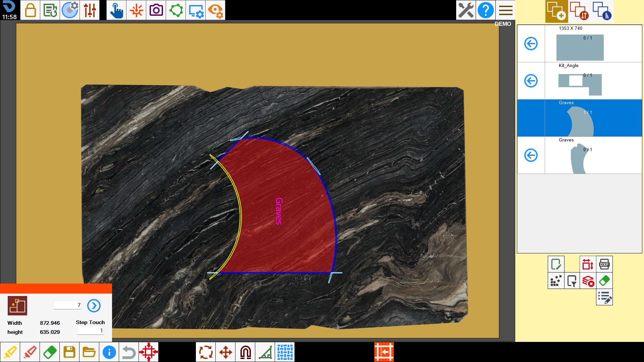
Task: Click the padlock lock icon
Action: (x=31, y=10)
